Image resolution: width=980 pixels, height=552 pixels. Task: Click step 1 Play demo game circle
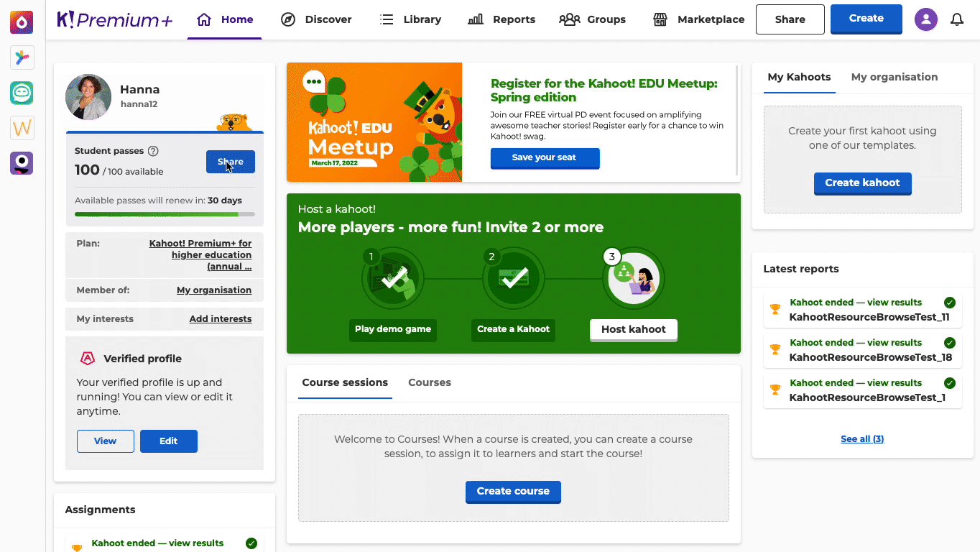click(393, 278)
